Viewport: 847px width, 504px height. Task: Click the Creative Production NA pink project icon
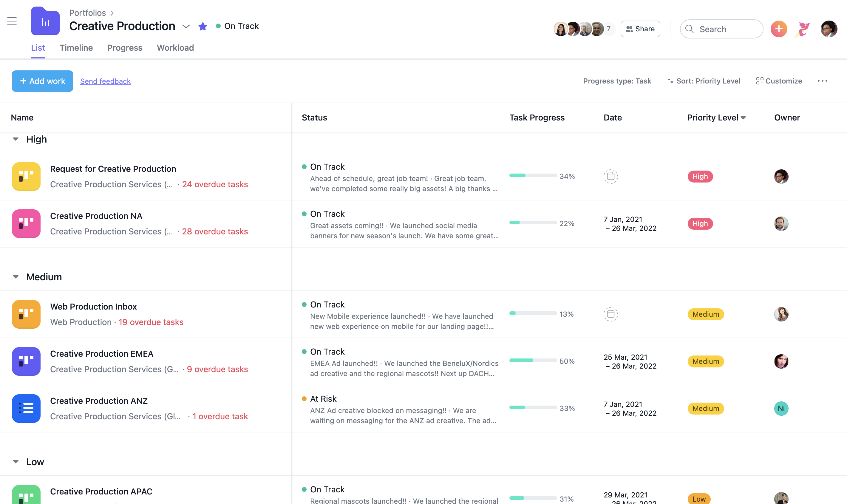point(26,223)
